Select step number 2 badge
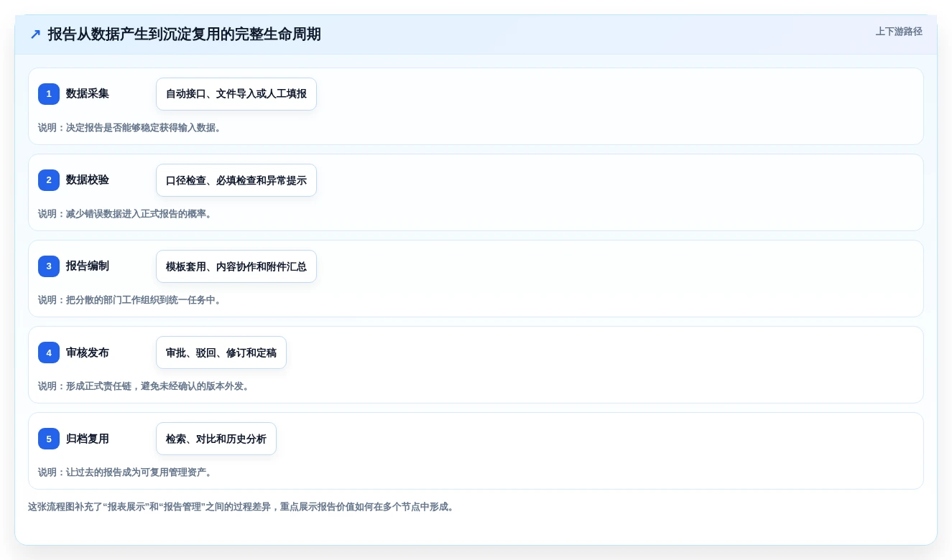 [x=49, y=180]
